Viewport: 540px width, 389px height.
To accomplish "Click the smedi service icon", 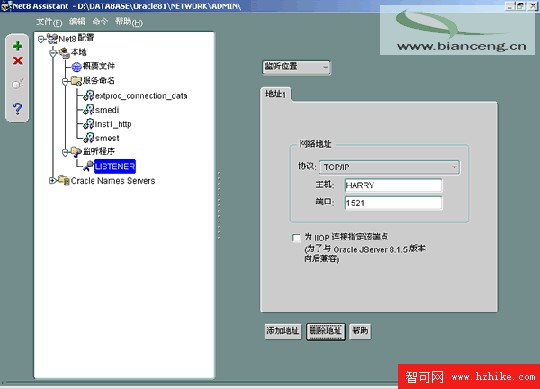I will pyautogui.click(x=89, y=110).
